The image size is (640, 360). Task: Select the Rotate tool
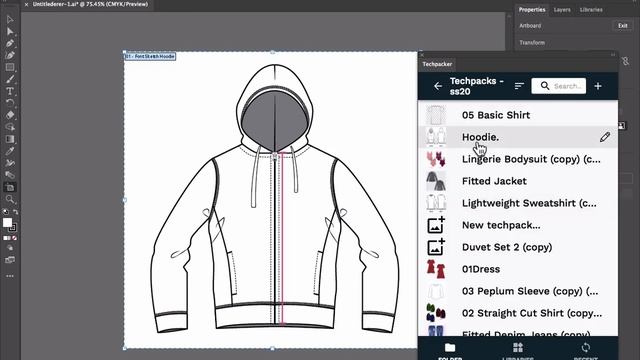click(10, 103)
